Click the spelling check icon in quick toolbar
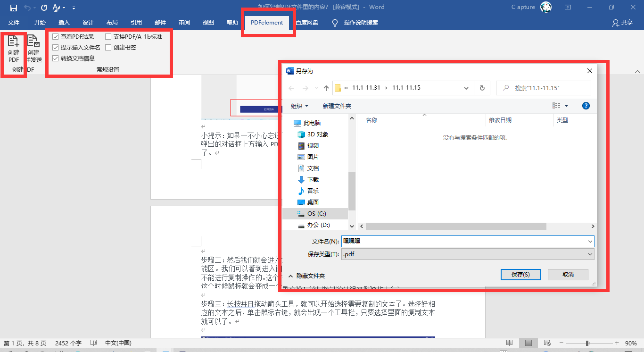This screenshot has height=352, width=644. tap(57, 8)
